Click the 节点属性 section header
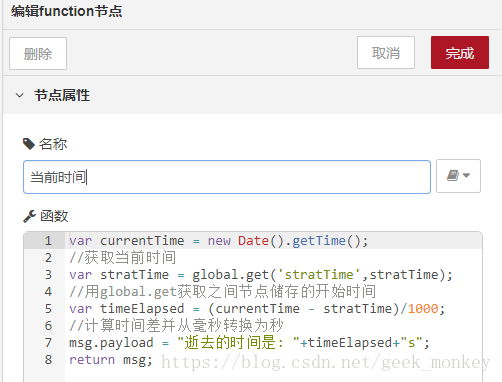 62,95
